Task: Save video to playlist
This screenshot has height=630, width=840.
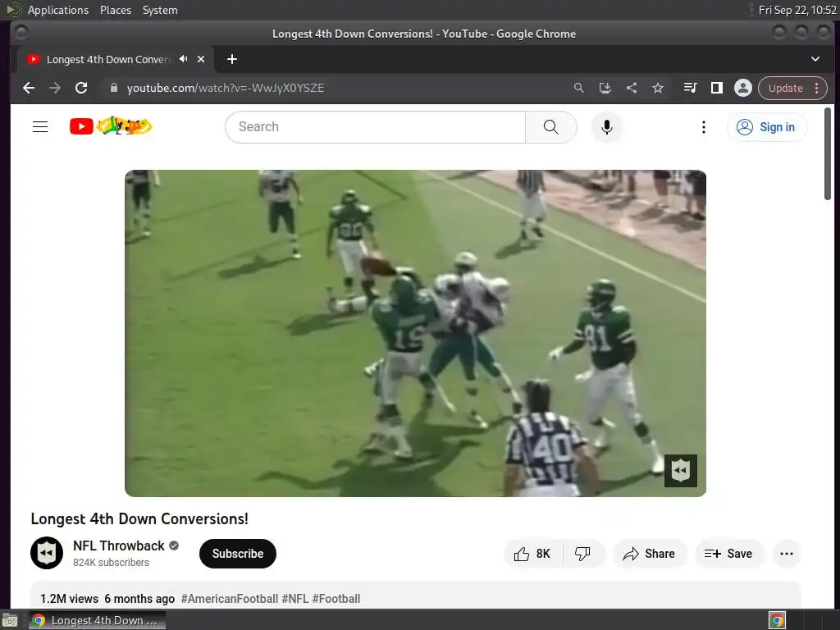Action: tap(728, 554)
